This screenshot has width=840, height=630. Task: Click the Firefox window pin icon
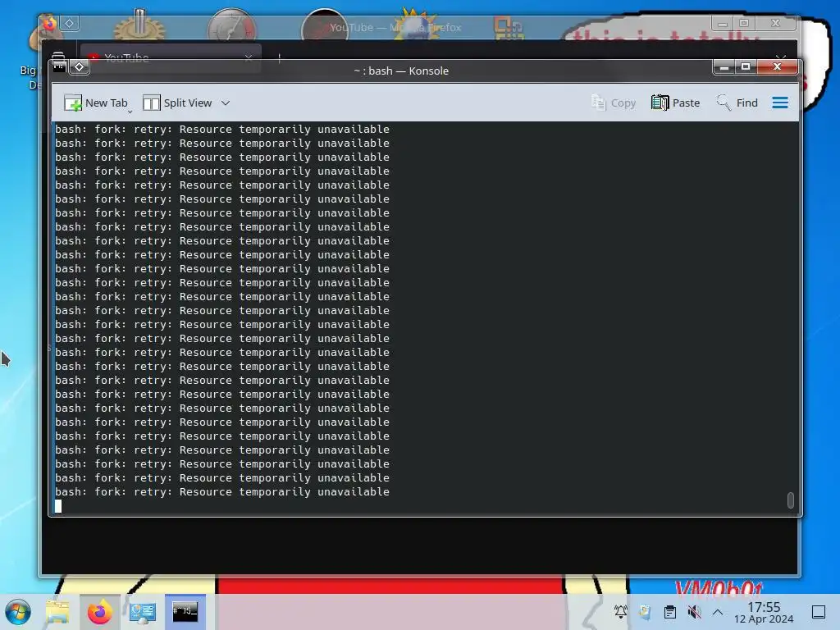click(x=70, y=23)
